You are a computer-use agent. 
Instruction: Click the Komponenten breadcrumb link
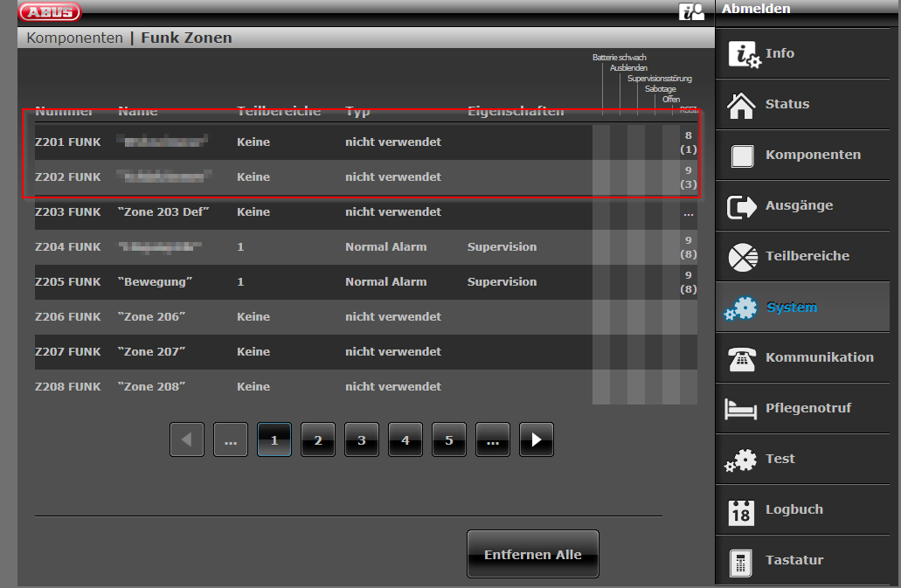pos(74,38)
